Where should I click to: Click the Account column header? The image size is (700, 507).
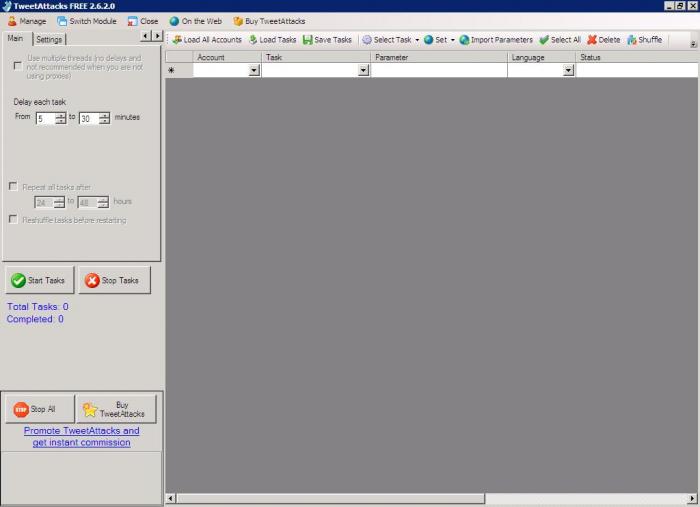227,57
